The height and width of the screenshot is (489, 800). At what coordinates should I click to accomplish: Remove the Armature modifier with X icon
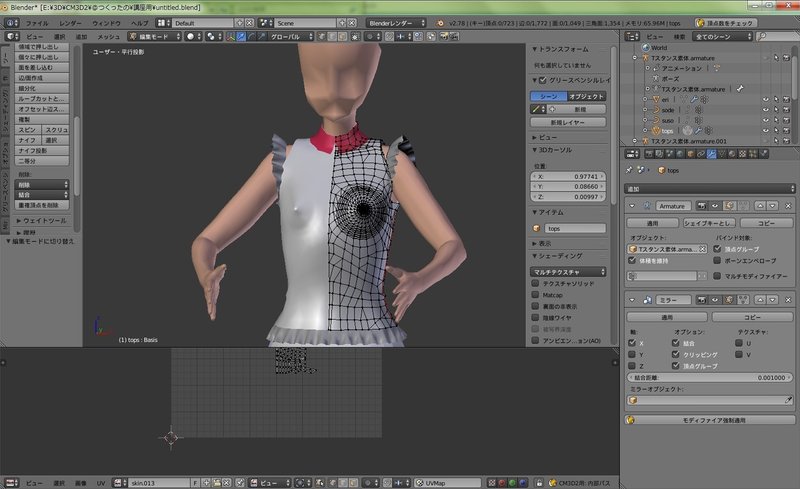tap(788, 206)
